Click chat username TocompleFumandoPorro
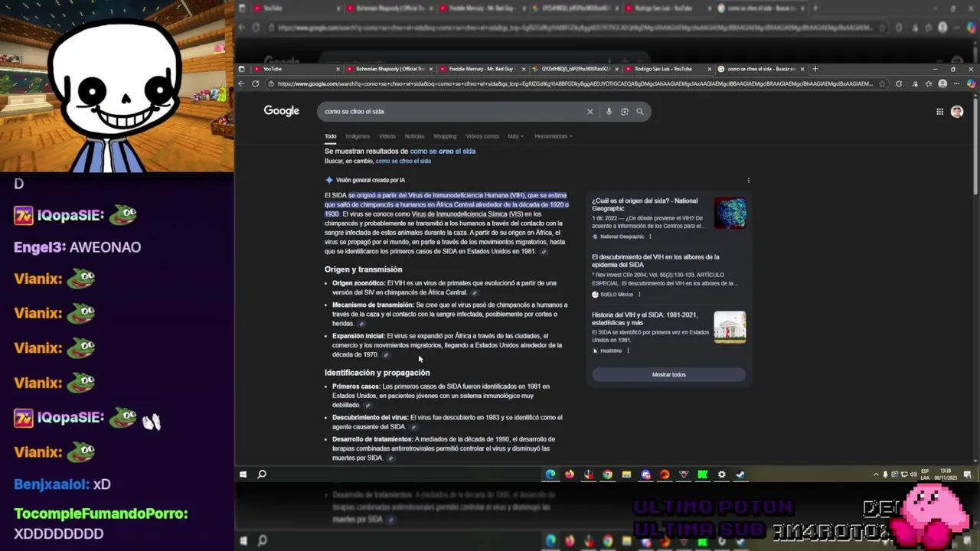Image resolution: width=980 pixels, height=551 pixels. (100, 514)
